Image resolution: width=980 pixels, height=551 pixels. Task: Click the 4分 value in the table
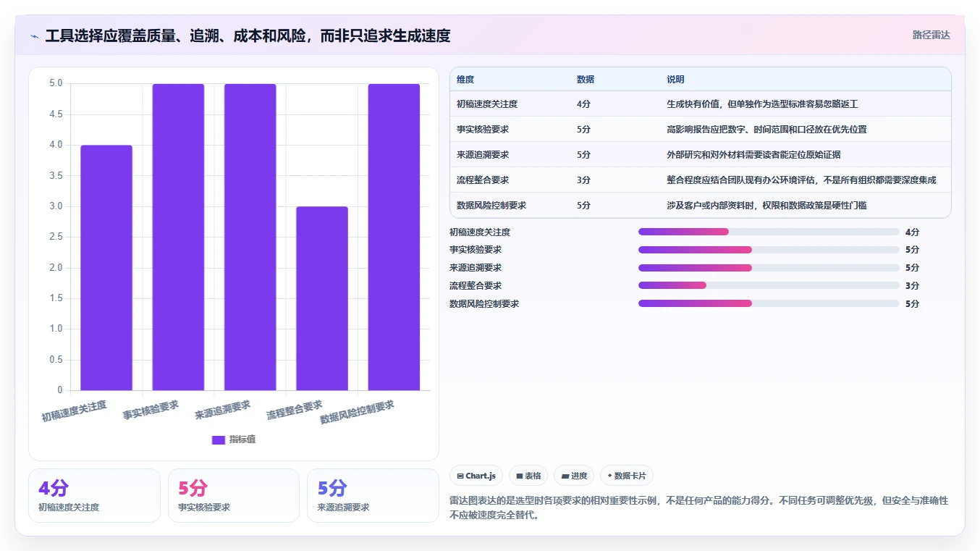pos(584,104)
